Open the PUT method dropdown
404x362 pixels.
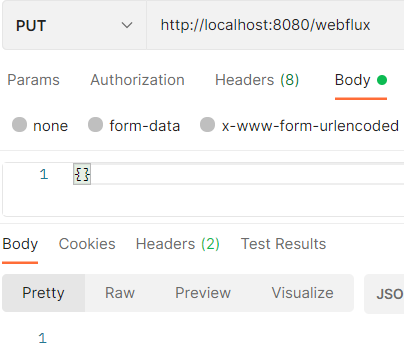click(x=74, y=25)
